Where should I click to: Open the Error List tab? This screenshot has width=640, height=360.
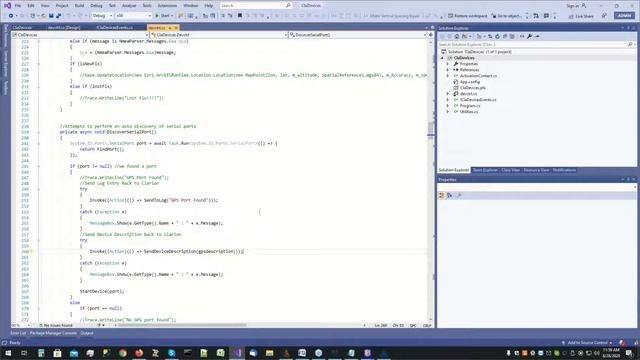(18, 333)
